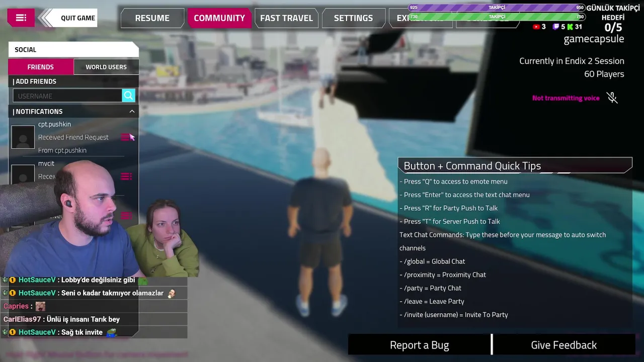The height and width of the screenshot is (362, 644).
Task: Switch to World Users tab
Action: click(106, 67)
